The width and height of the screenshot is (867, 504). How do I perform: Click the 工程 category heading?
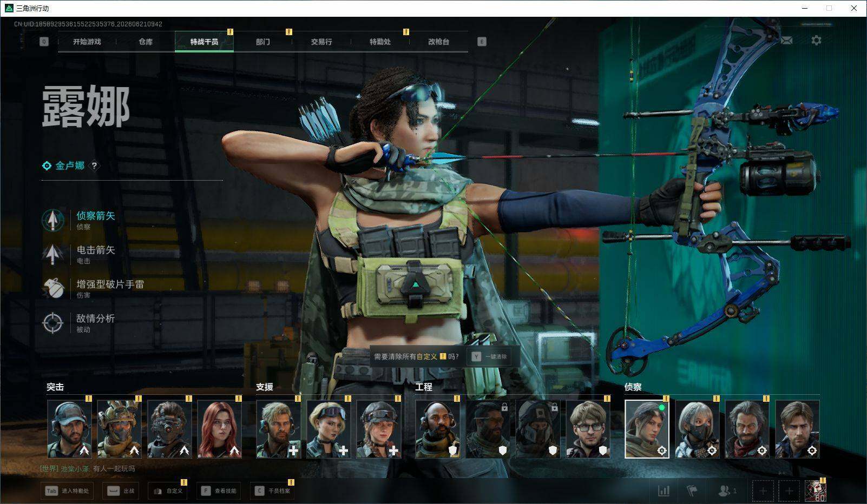pyautogui.click(x=424, y=387)
